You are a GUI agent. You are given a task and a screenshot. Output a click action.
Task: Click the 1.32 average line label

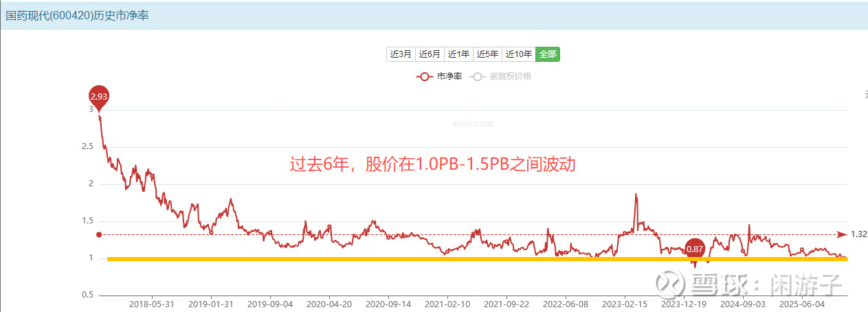coord(858,234)
